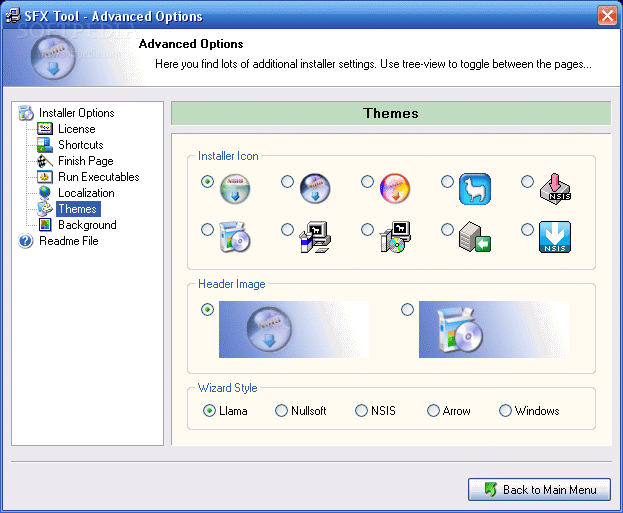Screen dimensions: 623x513
Task: Choose the NSIS wizard style
Action: [x=375, y=410]
